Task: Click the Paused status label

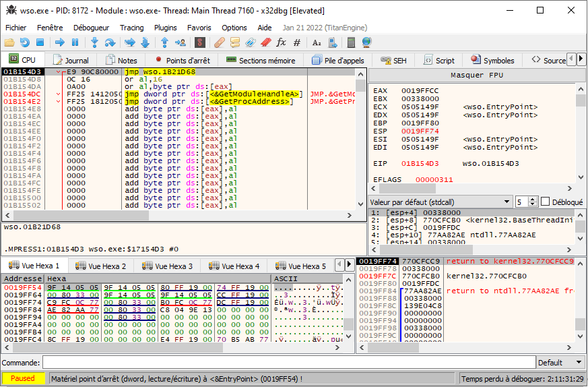Action: [23, 378]
